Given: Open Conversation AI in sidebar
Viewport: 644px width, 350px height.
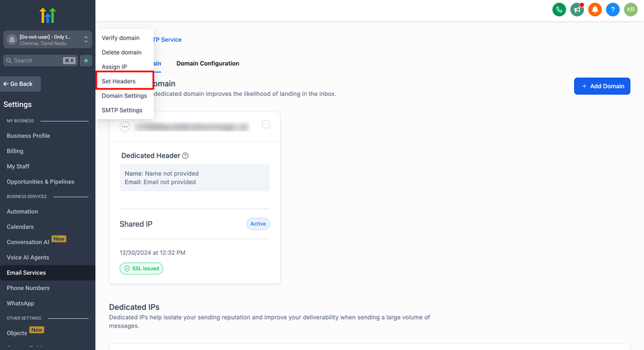Looking at the screenshot, I should 28,242.
